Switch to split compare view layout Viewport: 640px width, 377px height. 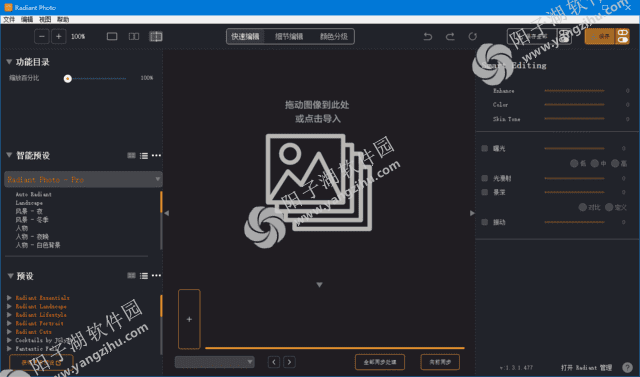[156, 37]
